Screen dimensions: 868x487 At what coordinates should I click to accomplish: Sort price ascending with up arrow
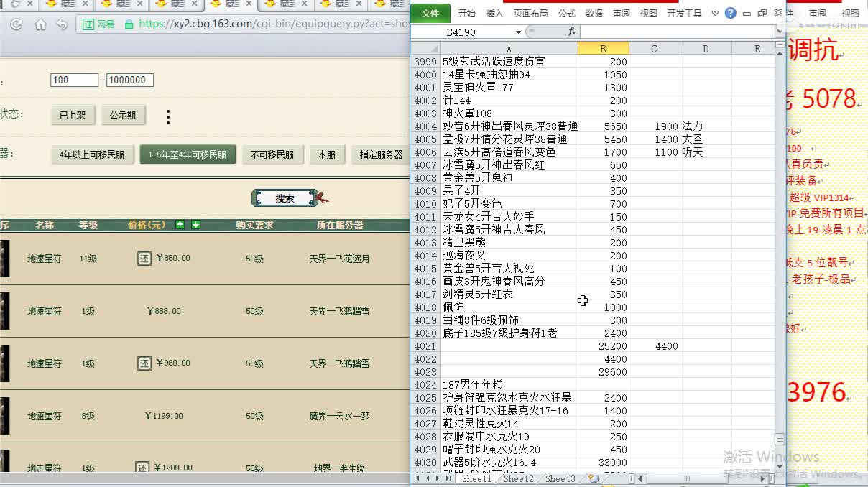pyautogui.click(x=180, y=225)
